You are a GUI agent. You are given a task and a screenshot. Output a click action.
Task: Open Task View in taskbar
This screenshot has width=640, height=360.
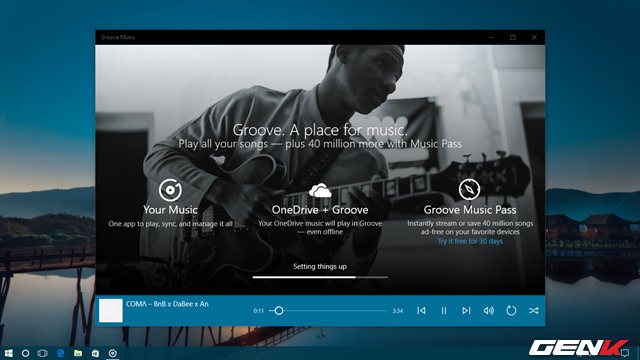tap(42, 353)
